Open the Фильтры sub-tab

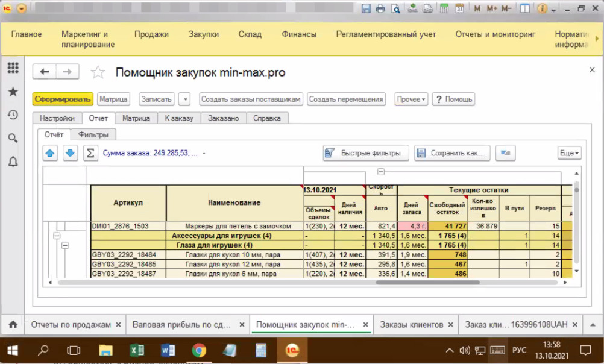(93, 134)
